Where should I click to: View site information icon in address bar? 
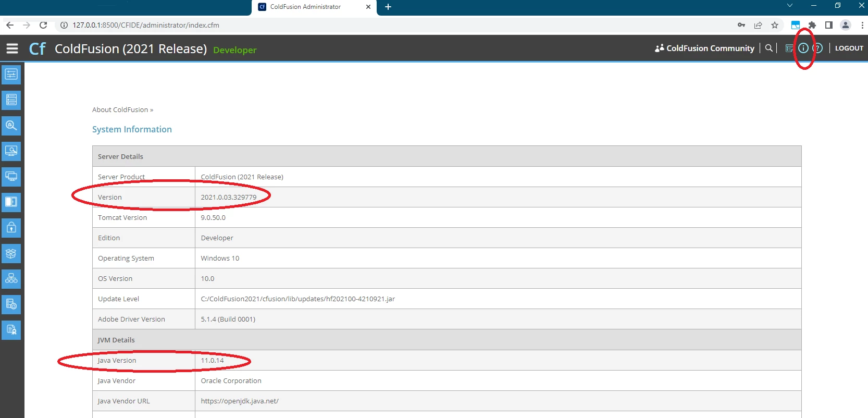tap(64, 25)
